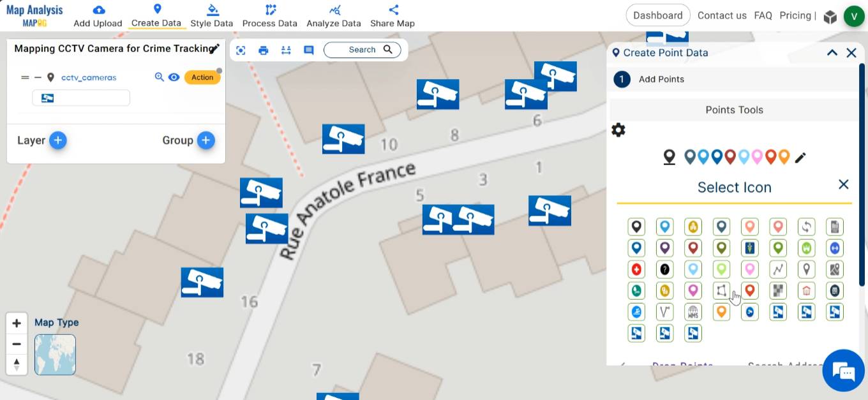Open the Add Upload menu

[x=98, y=16]
